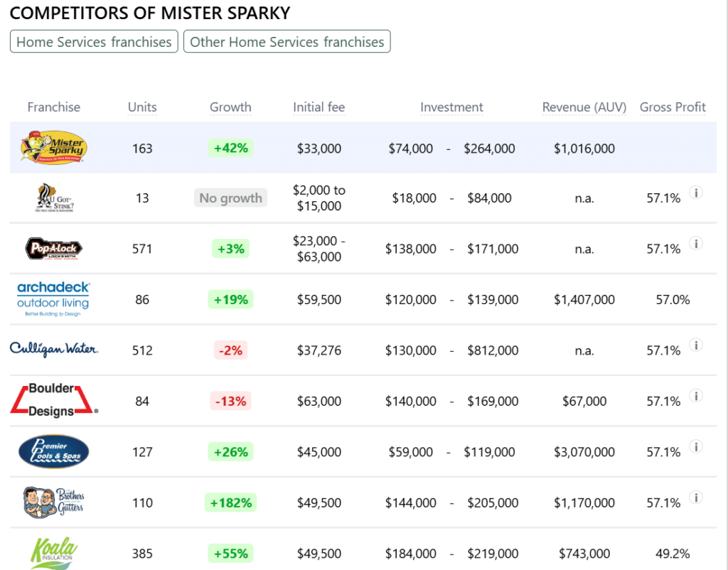Click the $1,016,000 revenue value
Image resolution: width=728 pixels, height=570 pixels.
tap(584, 149)
